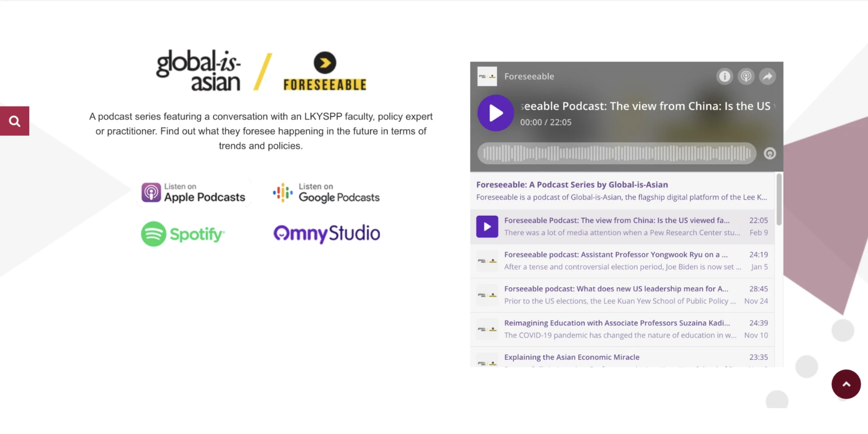This screenshot has width=868, height=434.
Task: Open podcast subscribe options in player
Action: [x=746, y=76]
